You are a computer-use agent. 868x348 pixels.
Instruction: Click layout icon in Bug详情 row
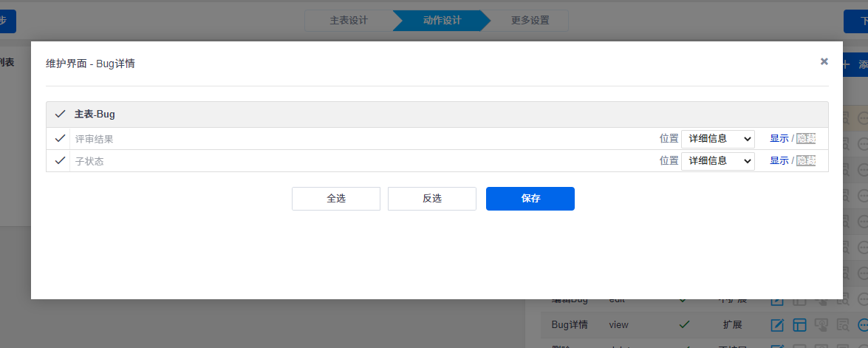click(x=799, y=325)
